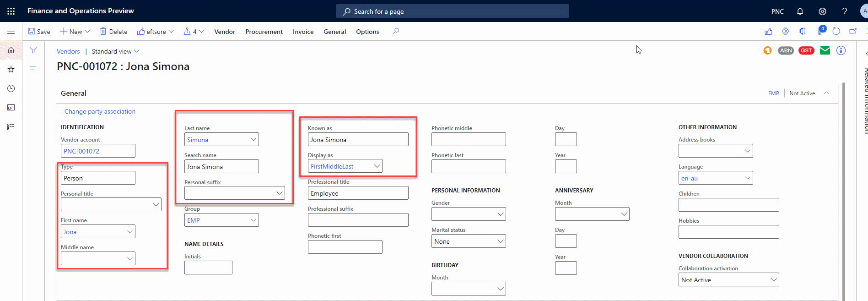Click the Delete button

tap(113, 32)
